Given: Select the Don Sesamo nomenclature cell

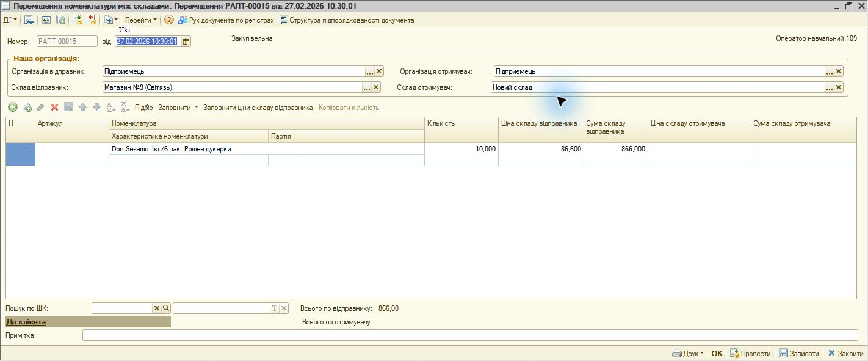Looking at the screenshot, I should pyautogui.click(x=266, y=148).
